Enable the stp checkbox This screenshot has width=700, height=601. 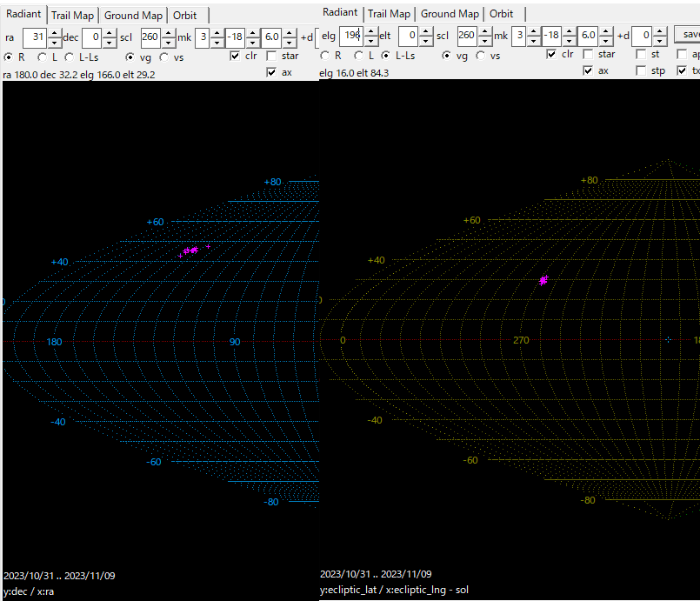point(642,70)
